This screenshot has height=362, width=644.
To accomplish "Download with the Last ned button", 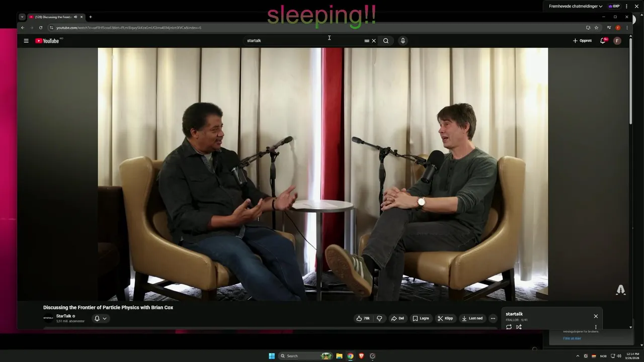I will (x=472, y=318).
